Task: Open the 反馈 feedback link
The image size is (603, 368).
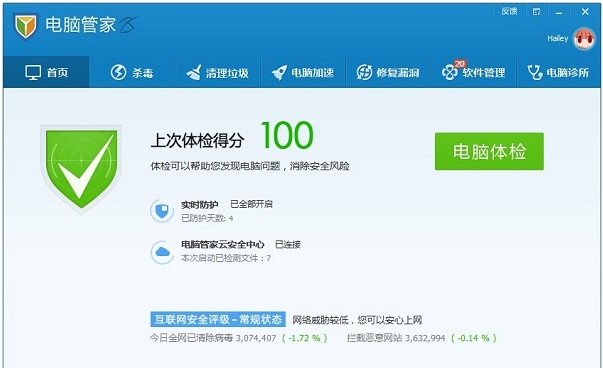Action: (509, 12)
